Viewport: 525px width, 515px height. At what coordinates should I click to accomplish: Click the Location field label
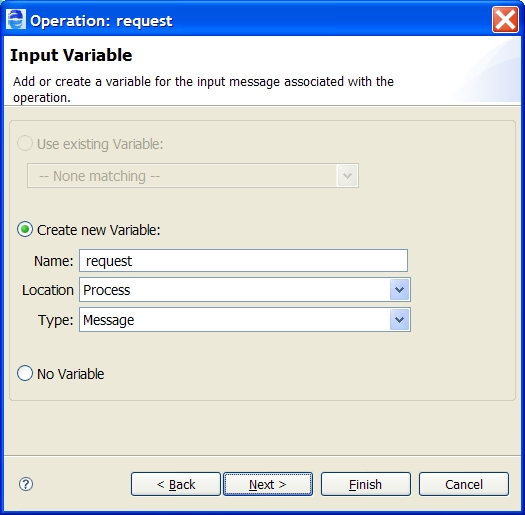48,290
